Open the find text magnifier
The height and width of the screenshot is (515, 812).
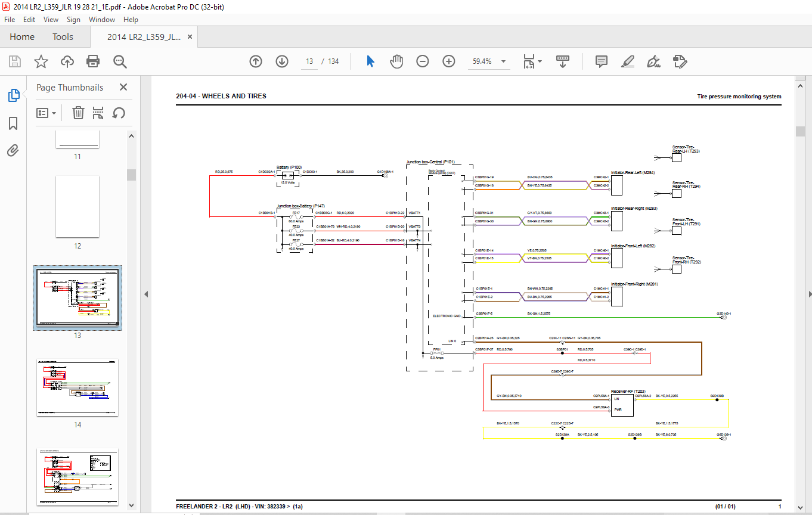coord(120,61)
